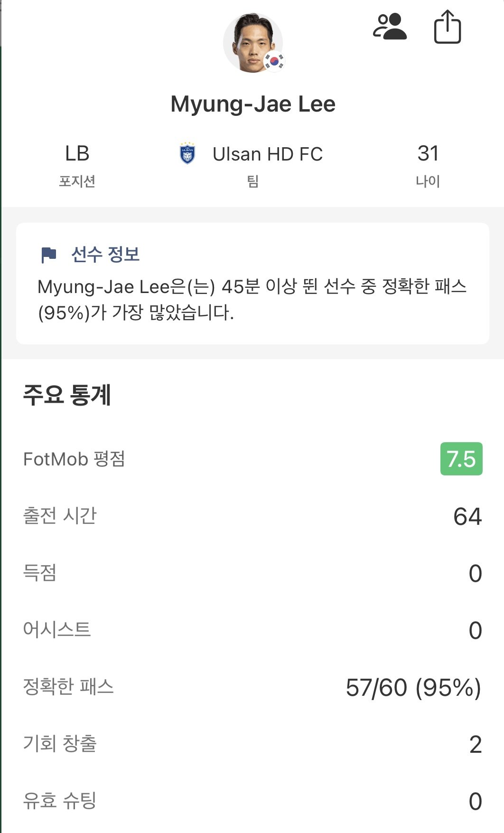Tap the Ulsan HD FC crest icon
Screen dimensions: 504x833
pyautogui.click(x=188, y=153)
